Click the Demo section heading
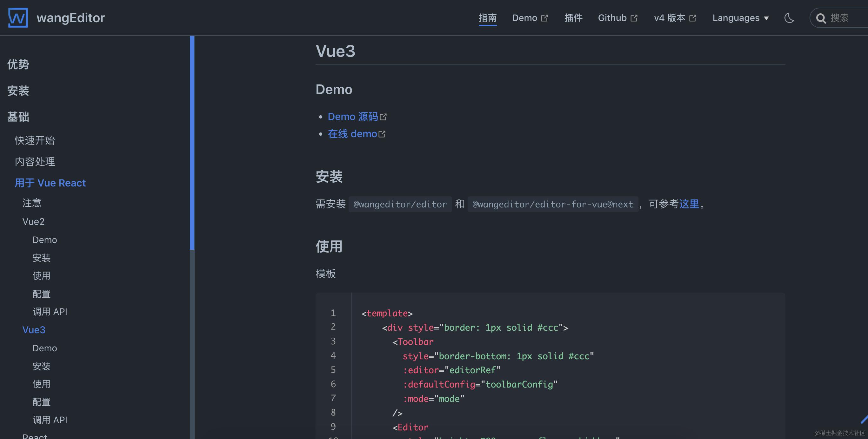Viewport: 868px width, 439px height. 334,89
